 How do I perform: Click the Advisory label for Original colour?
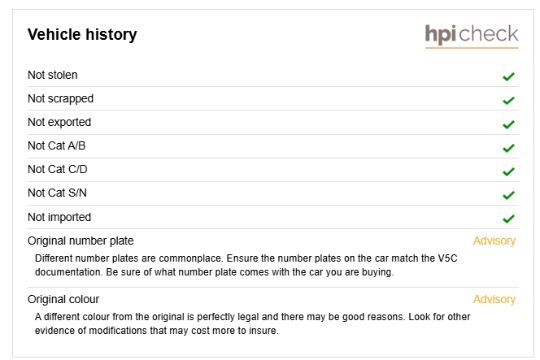click(494, 299)
